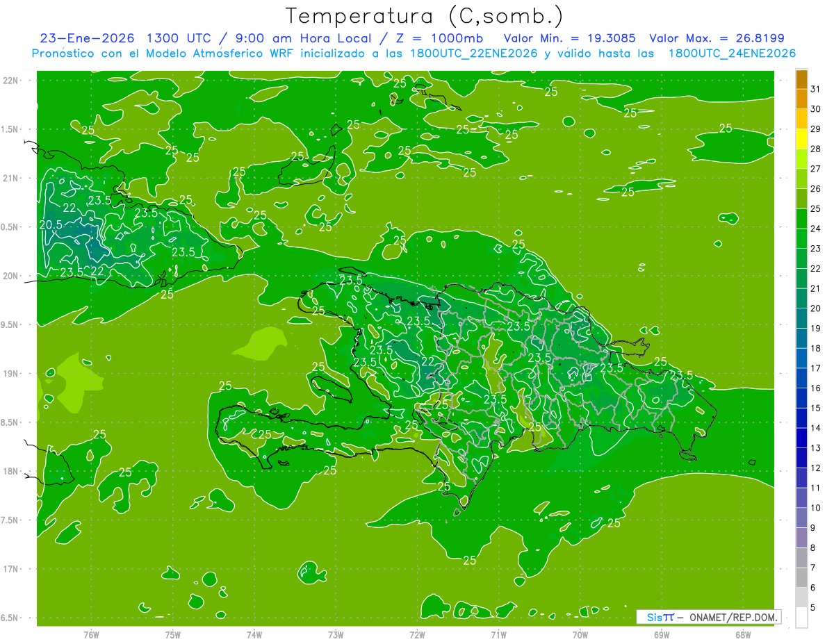Screen dimensions: 834x644
Task: Click the "21N" latitude axis label
Action: pyautogui.click(x=12, y=178)
